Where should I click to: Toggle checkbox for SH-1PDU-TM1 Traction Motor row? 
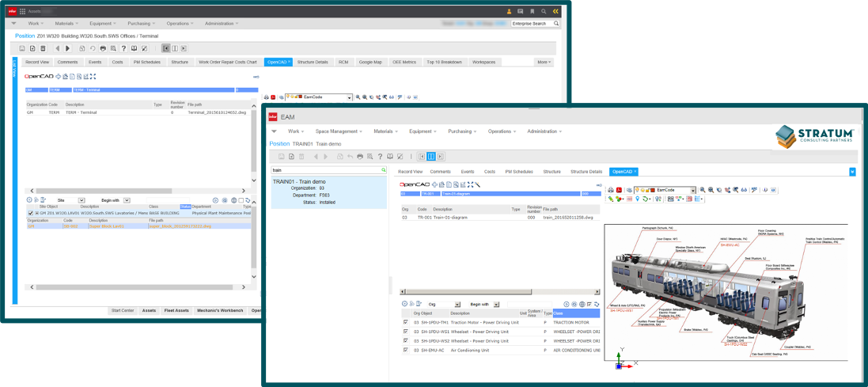point(406,321)
